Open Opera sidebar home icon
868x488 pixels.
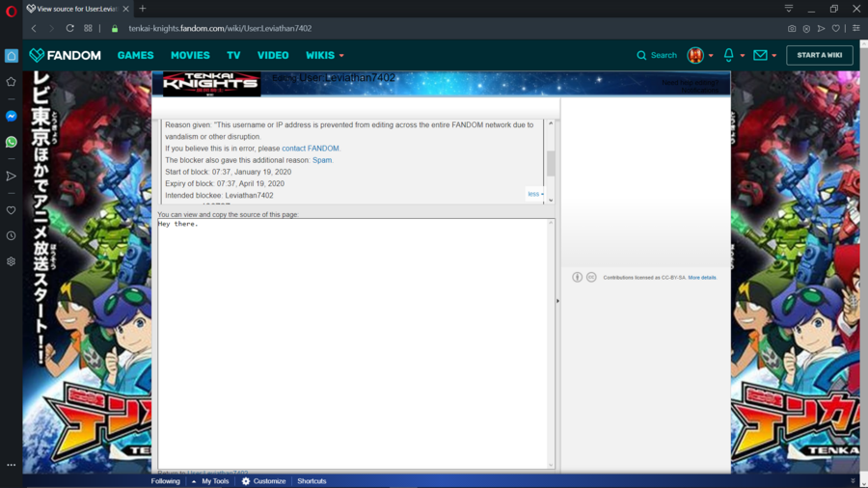[x=11, y=55]
